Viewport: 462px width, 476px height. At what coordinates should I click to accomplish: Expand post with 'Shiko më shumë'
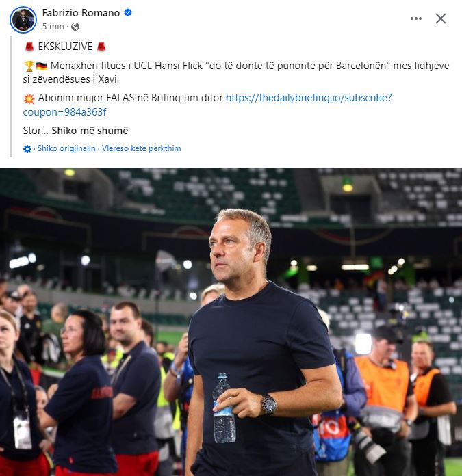(x=90, y=130)
